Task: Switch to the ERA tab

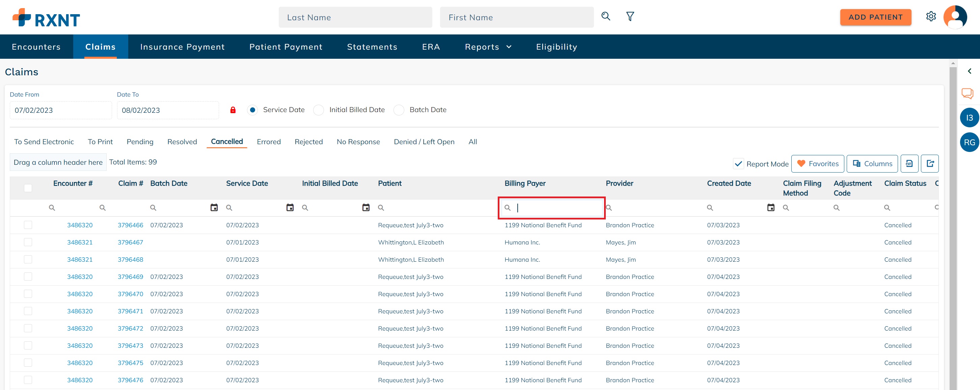Action: pos(431,47)
